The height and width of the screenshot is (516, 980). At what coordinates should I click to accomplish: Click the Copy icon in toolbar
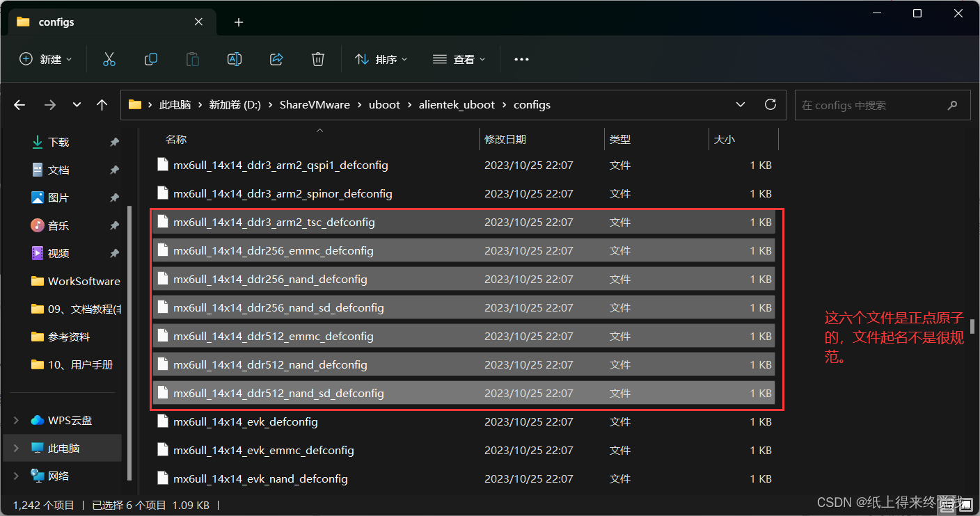151,60
